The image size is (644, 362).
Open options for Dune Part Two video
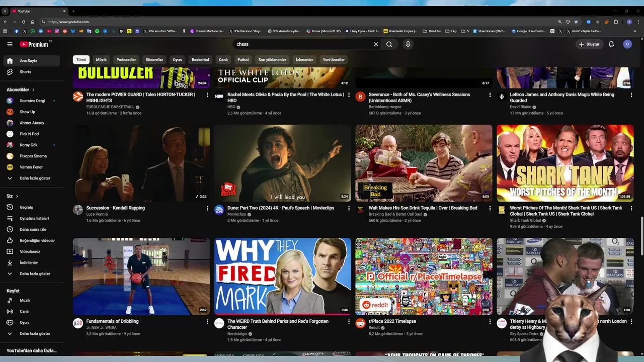coord(349,208)
